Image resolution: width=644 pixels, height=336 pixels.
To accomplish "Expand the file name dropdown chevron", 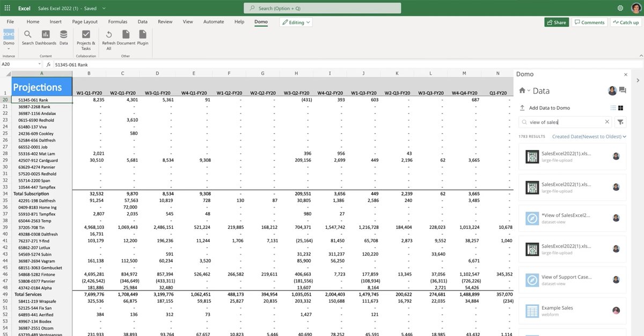I will click(x=104, y=9).
